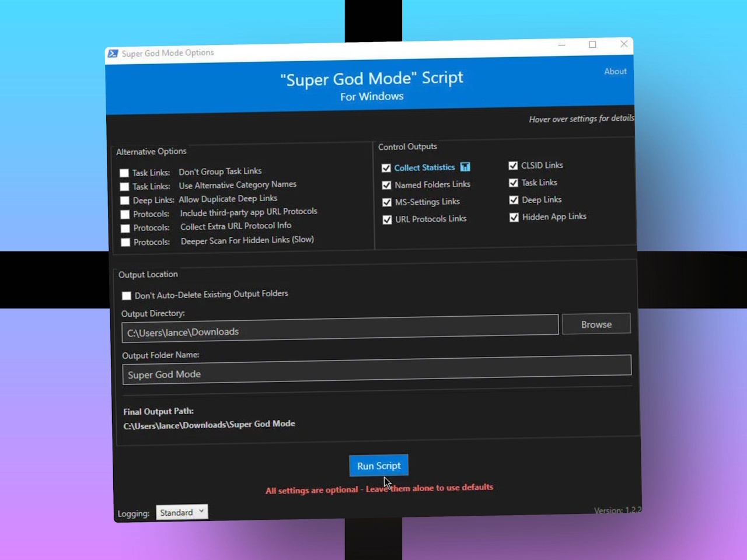
Task: Check Include third-party app URL Protocols
Action: pyautogui.click(x=125, y=214)
